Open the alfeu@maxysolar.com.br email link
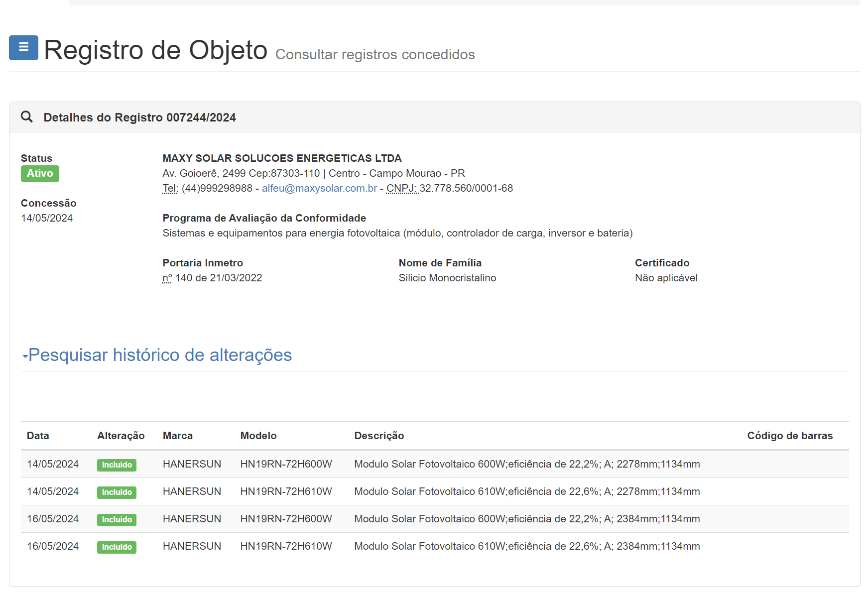This screenshot has width=868, height=596. pyautogui.click(x=319, y=188)
